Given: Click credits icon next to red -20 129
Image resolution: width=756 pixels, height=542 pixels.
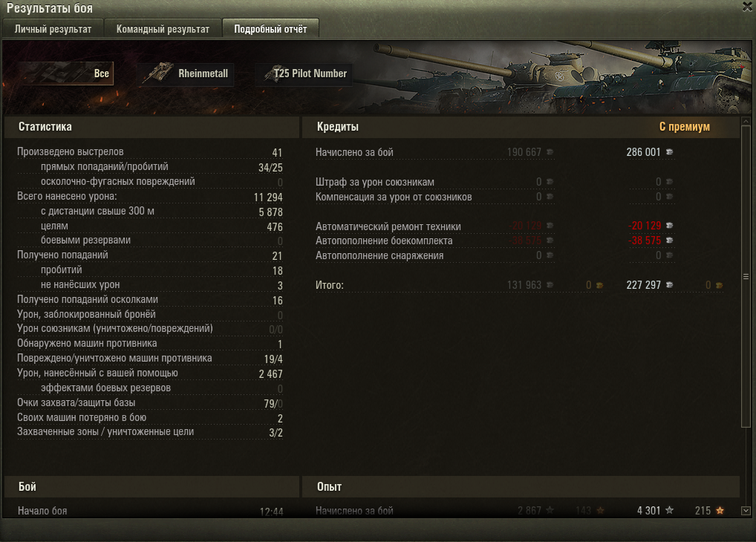Looking at the screenshot, I should pos(669,225).
